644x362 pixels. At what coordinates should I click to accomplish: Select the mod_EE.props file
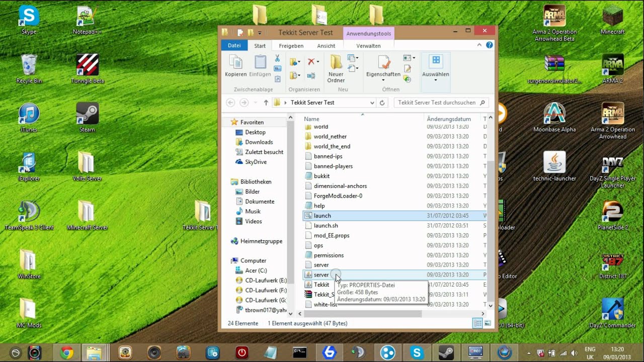point(331,235)
